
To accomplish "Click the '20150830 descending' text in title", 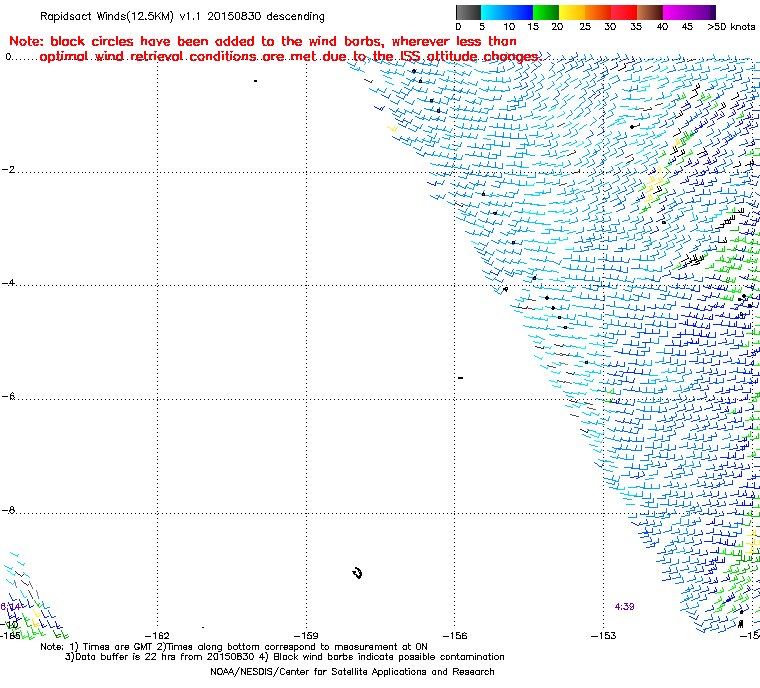I will tap(266, 16).
